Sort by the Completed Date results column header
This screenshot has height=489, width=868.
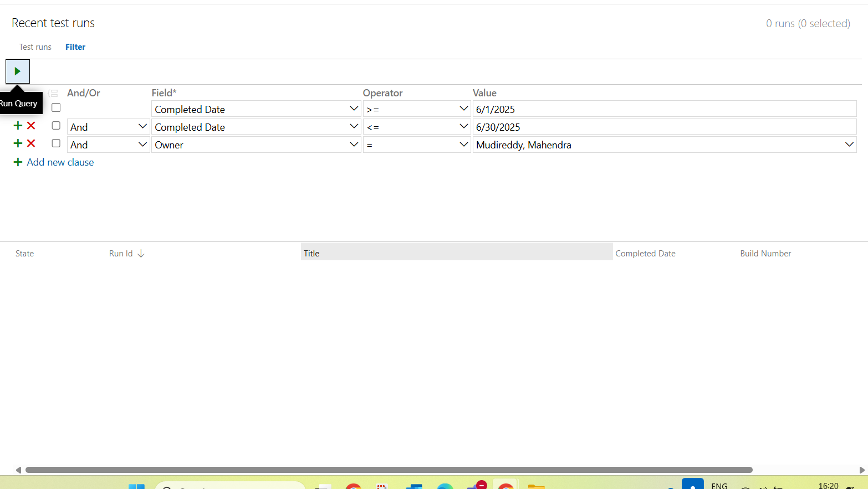[645, 254]
